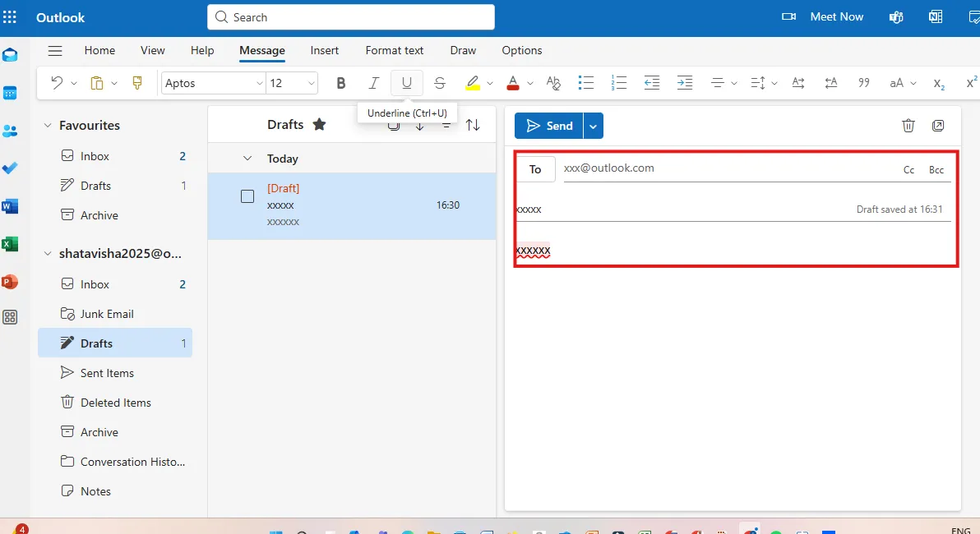The height and width of the screenshot is (534, 980).
Task: Collapse the shatavisha2025 account folders
Action: pos(48,254)
